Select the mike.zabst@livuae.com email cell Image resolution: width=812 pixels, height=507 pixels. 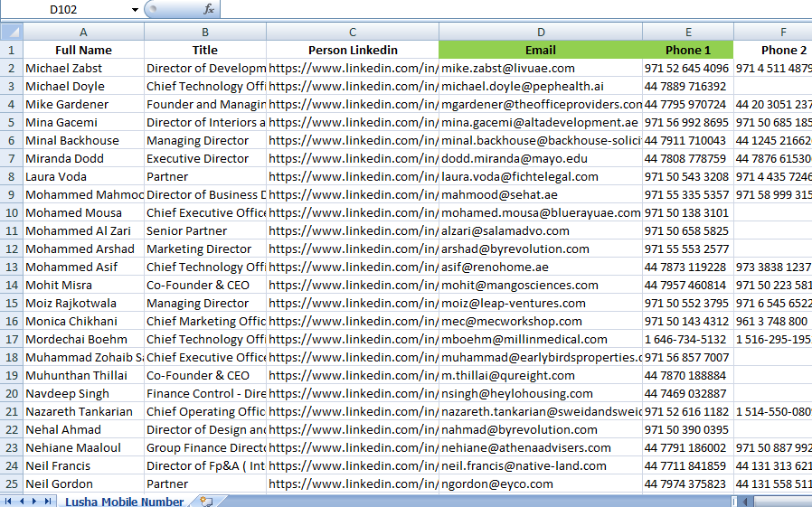coord(541,69)
